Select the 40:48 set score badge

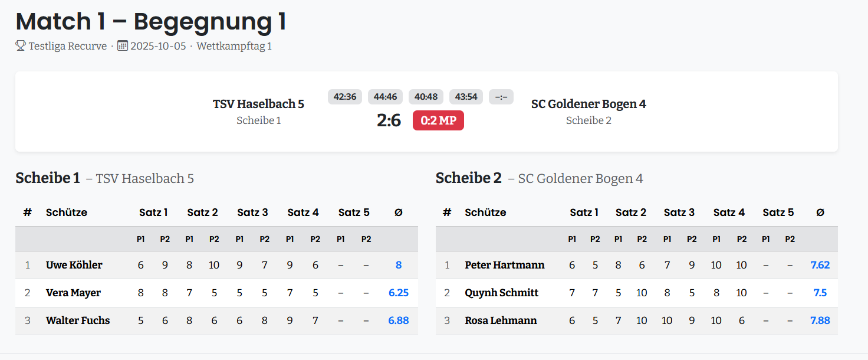(426, 97)
